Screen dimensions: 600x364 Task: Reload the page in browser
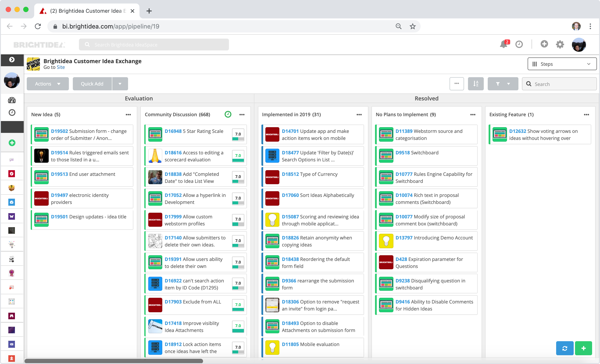click(x=38, y=26)
